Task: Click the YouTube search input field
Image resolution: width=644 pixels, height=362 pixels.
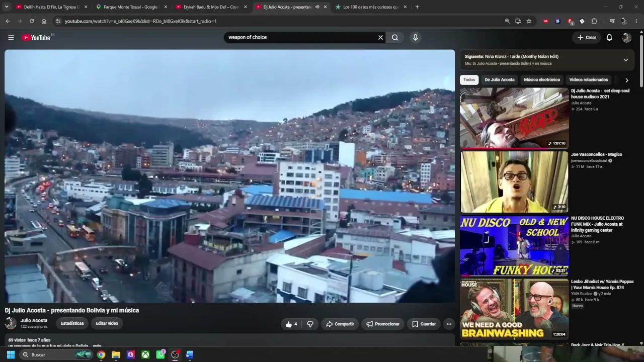Action: click(x=301, y=37)
